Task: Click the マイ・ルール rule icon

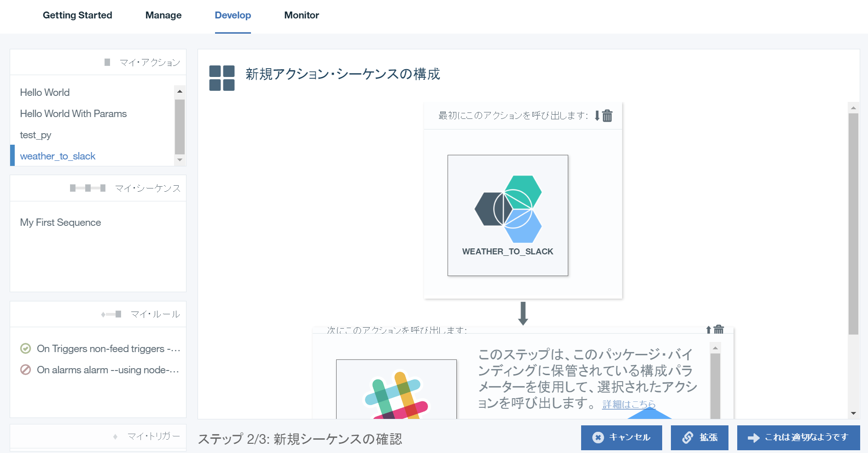Action: tap(111, 314)
